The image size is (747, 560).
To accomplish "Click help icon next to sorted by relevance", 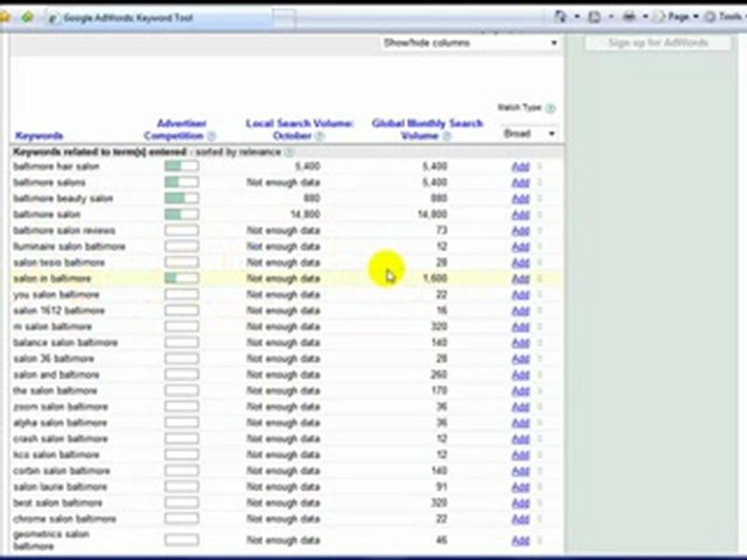I will (289, 152).
